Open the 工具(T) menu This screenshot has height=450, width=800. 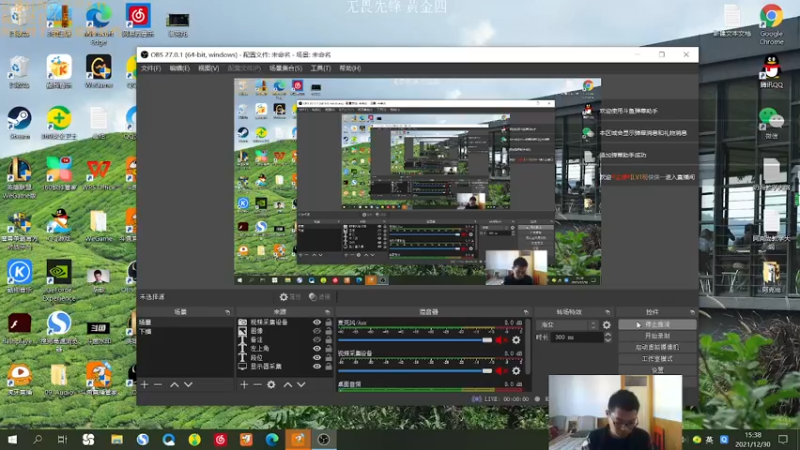point(321,68)
